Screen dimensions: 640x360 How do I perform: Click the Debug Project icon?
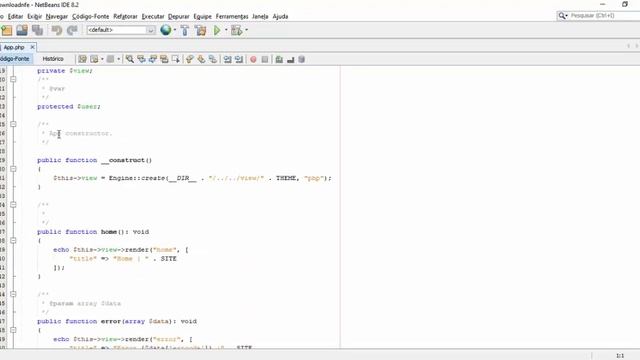click(236, 30)
